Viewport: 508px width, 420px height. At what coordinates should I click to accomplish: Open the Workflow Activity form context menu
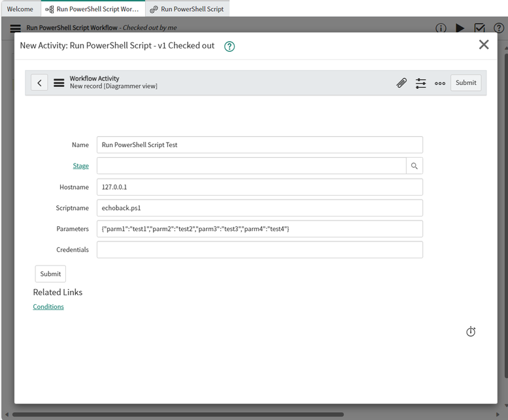tap(59, 83)
